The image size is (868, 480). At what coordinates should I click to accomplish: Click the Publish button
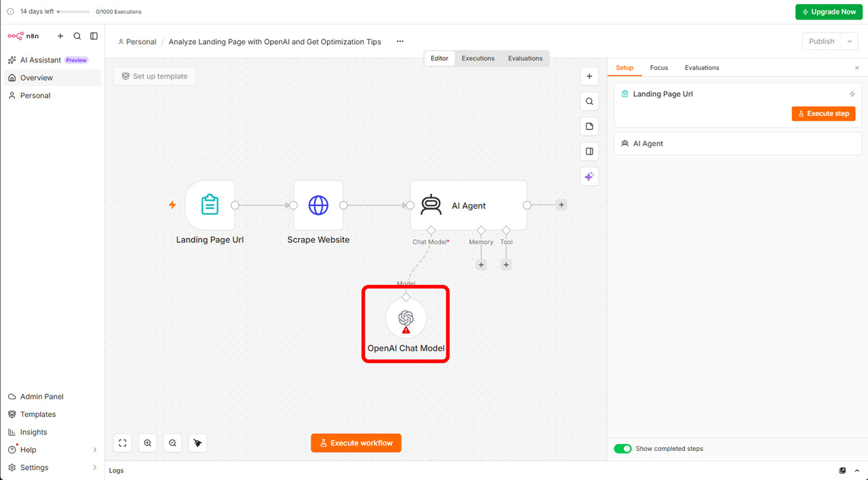pos(821,41)
